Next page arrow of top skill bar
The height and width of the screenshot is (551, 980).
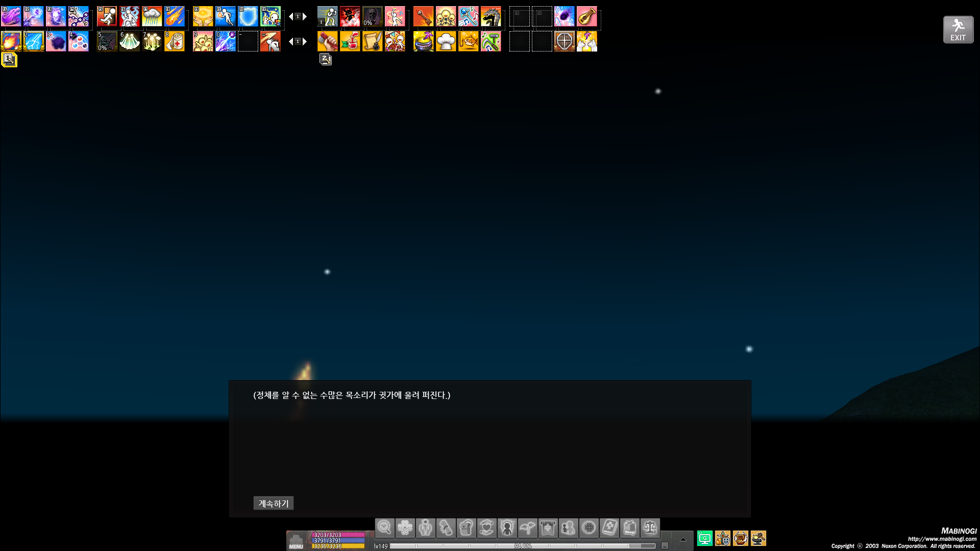pyautogui.click(x=305, y=16)
